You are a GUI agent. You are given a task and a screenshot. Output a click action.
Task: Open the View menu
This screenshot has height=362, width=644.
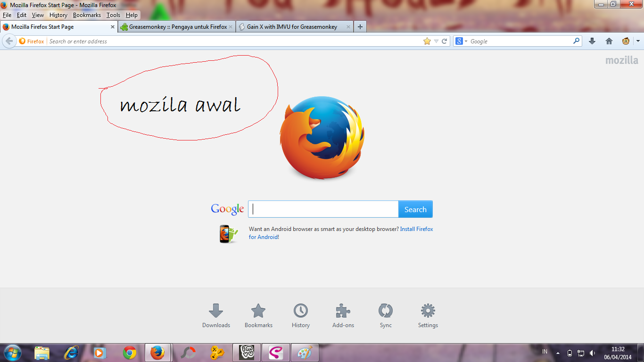tap(38, 15)
